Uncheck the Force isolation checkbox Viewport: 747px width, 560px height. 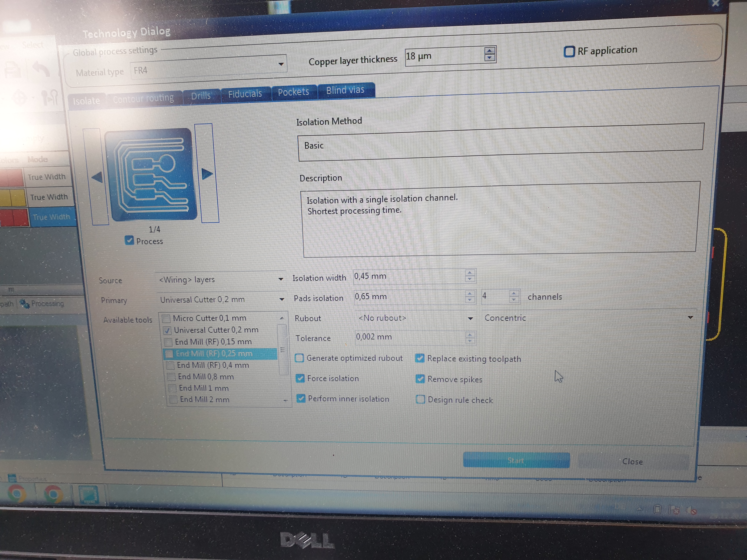pos(300,378)
